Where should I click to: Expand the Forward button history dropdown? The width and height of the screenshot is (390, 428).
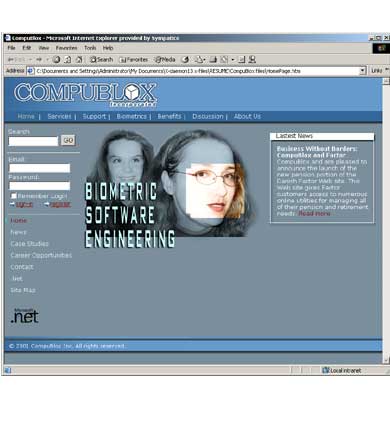click(47, 60)
